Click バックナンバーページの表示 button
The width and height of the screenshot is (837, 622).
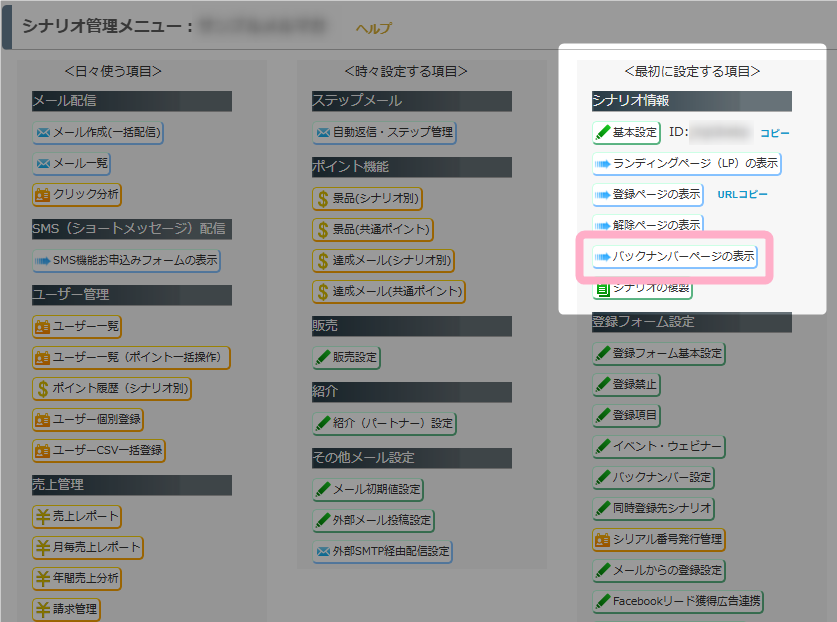point(675,257)
